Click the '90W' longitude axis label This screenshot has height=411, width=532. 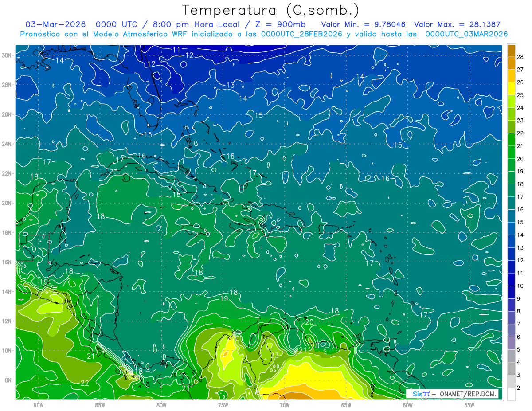pos(38,405)
